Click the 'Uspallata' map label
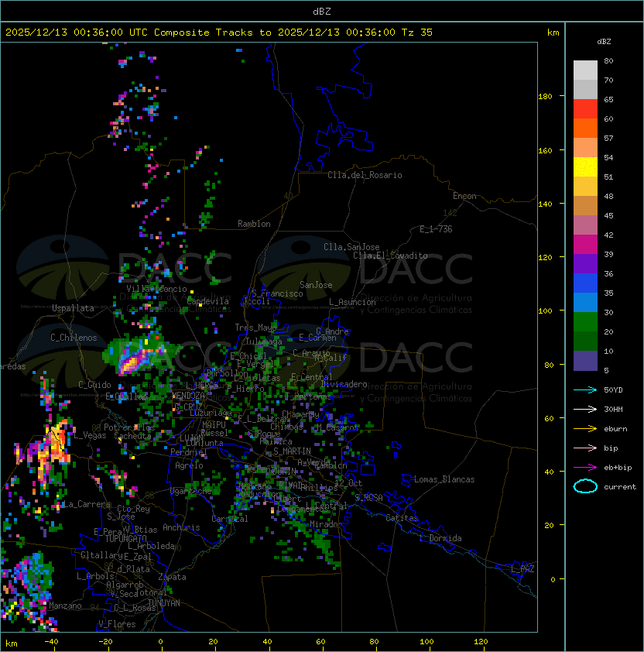644x652 pixels. 73,308
